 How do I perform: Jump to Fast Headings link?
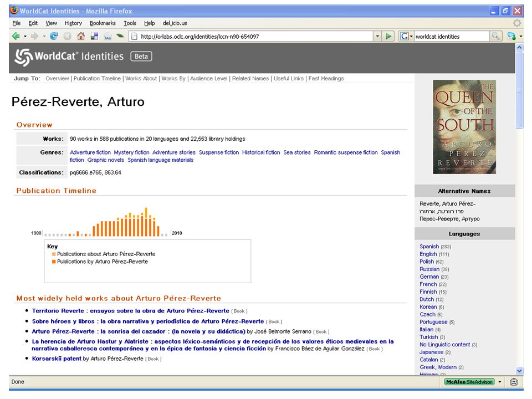(x=326, y=78)
